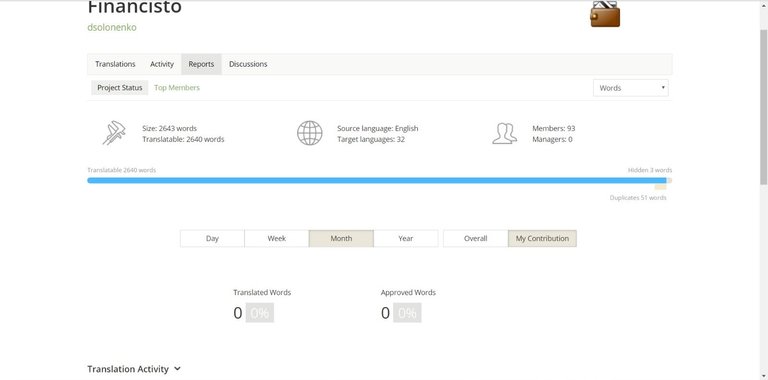
Task: Choose the Week period toggle
Action: (x=277, y=238)
